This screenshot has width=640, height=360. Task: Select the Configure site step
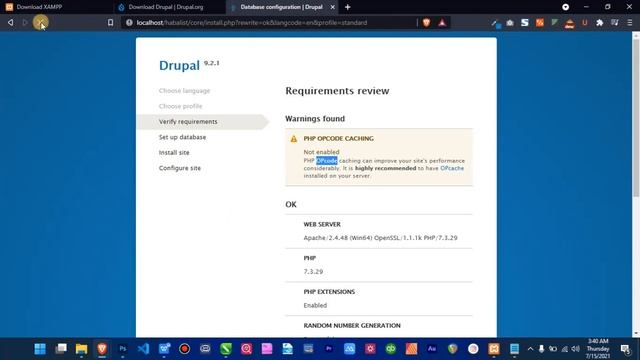point(180,168)
